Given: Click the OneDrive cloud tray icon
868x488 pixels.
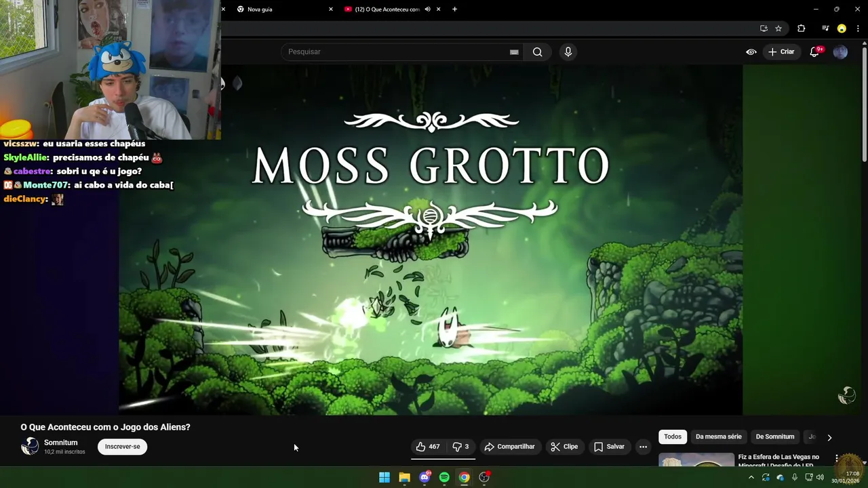Looking at the screenshot, I should 780,477.
